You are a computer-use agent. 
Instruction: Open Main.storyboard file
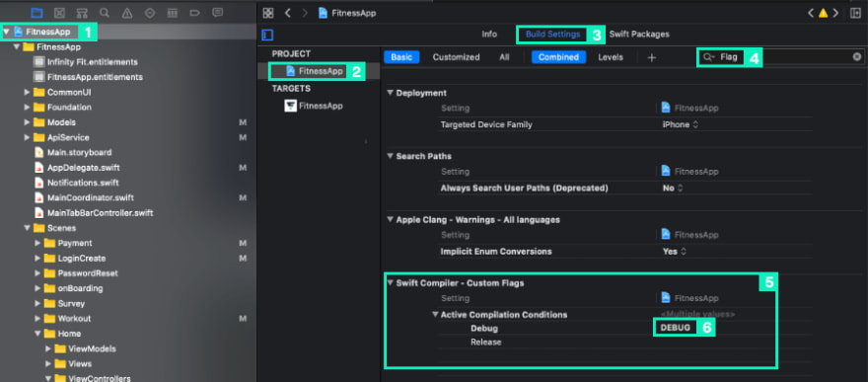79,152
